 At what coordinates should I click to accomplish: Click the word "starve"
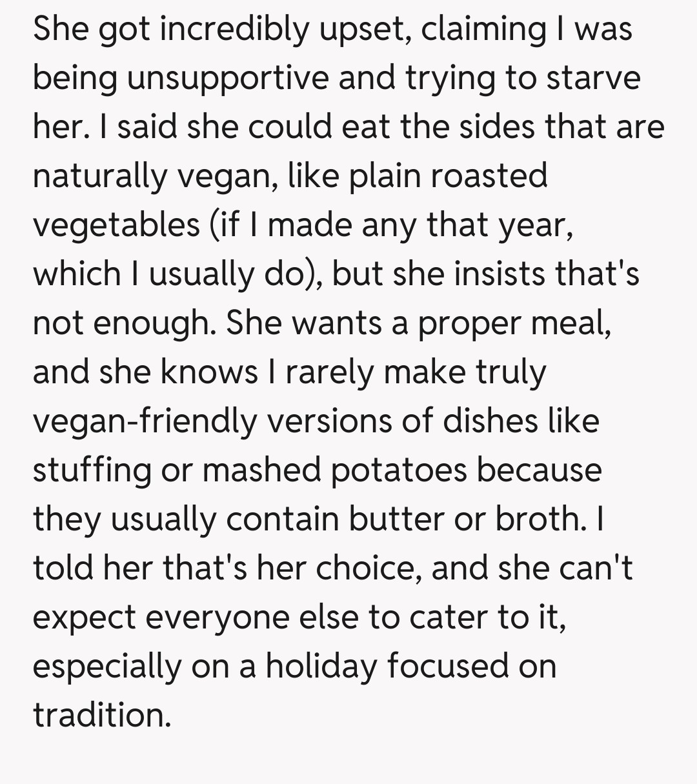pyautogui.click(x=592, y=78)
